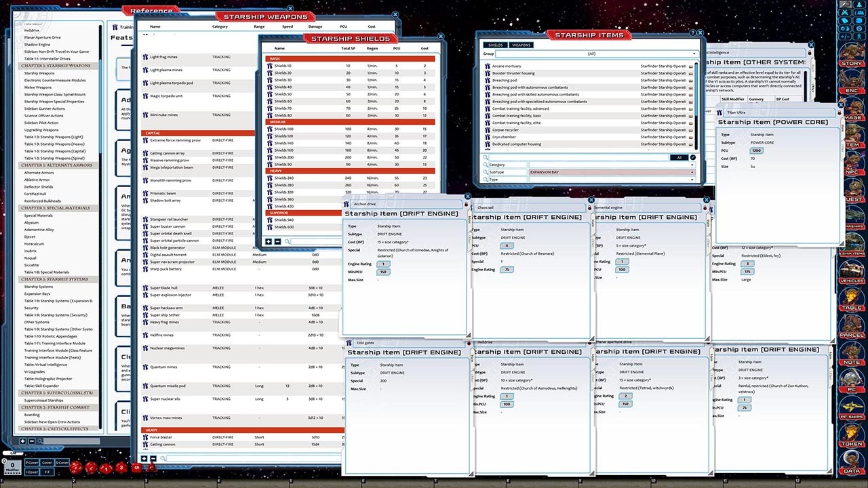The height and width of the screenshot is (488, 868).
Task: Toggle the F-F flat-footed modifier
Action: click(47, 472)
